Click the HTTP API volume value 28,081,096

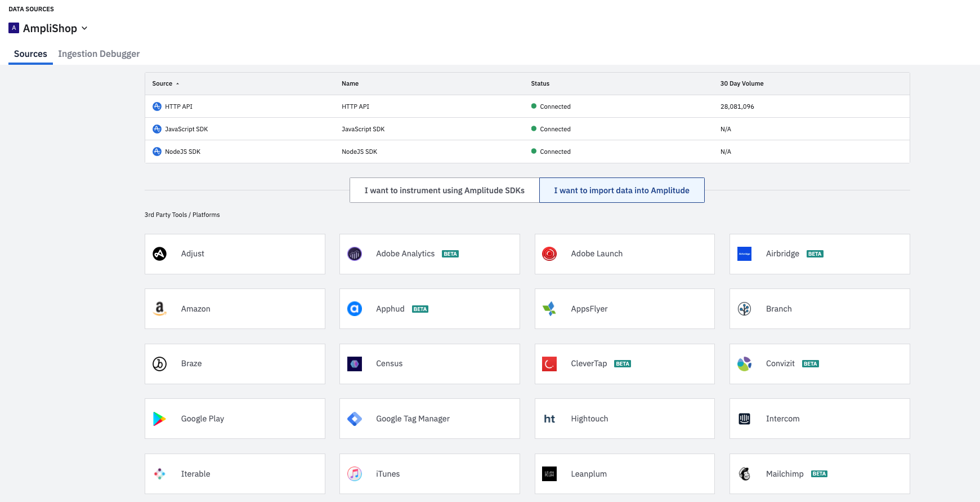click(x=737, y=106)
